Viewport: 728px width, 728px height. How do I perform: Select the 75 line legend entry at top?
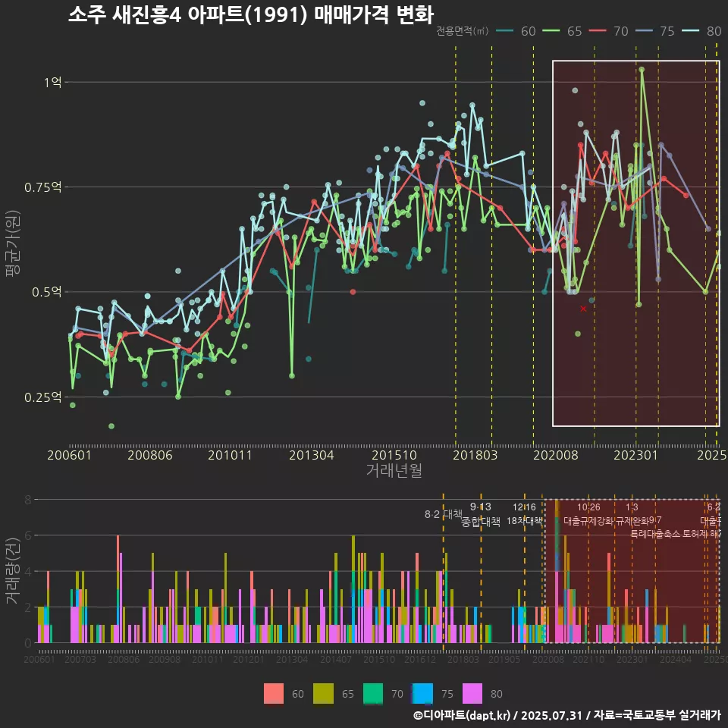(x=654, y=31)
